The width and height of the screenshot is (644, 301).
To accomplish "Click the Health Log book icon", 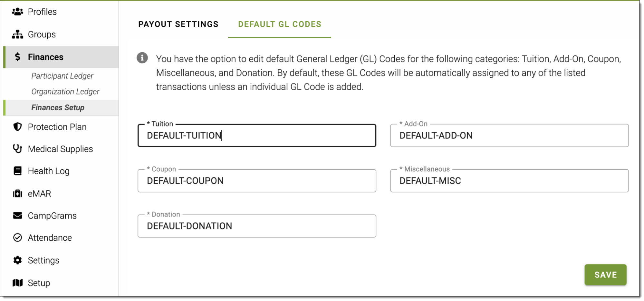I will [17, 171].
